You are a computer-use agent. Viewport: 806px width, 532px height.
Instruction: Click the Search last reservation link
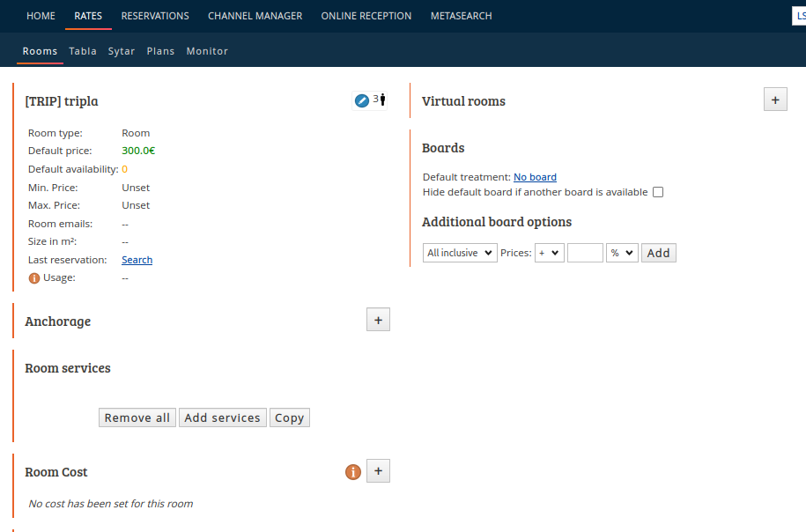[x=137, y=260]
